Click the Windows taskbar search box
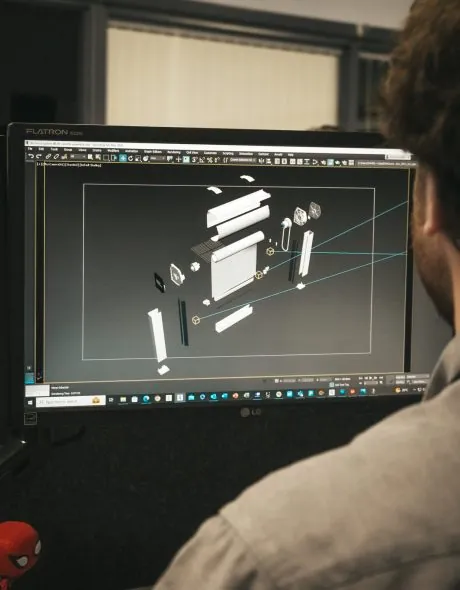Image resolution: width=460 pixels, height=590 pixels. 70,401
